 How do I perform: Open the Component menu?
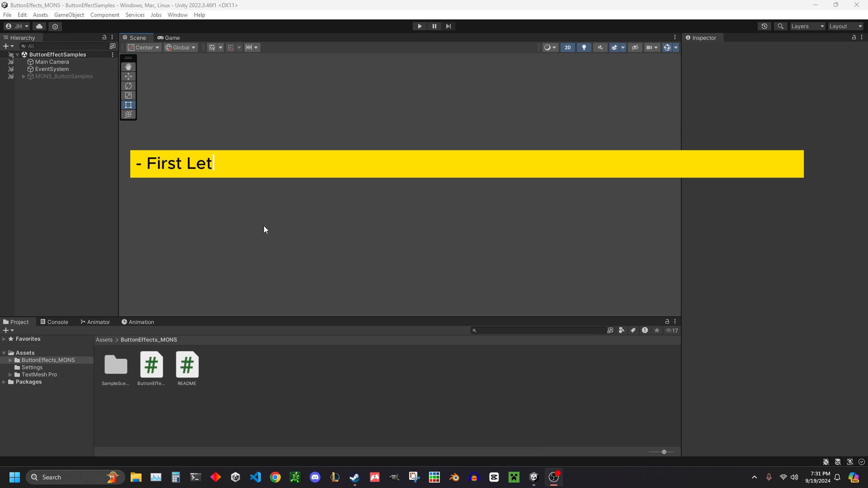click(105, 15)
